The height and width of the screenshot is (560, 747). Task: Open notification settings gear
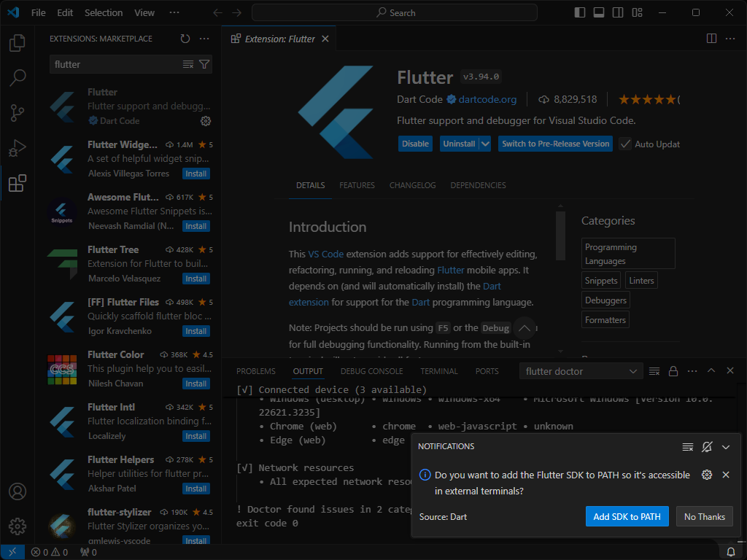706,475
